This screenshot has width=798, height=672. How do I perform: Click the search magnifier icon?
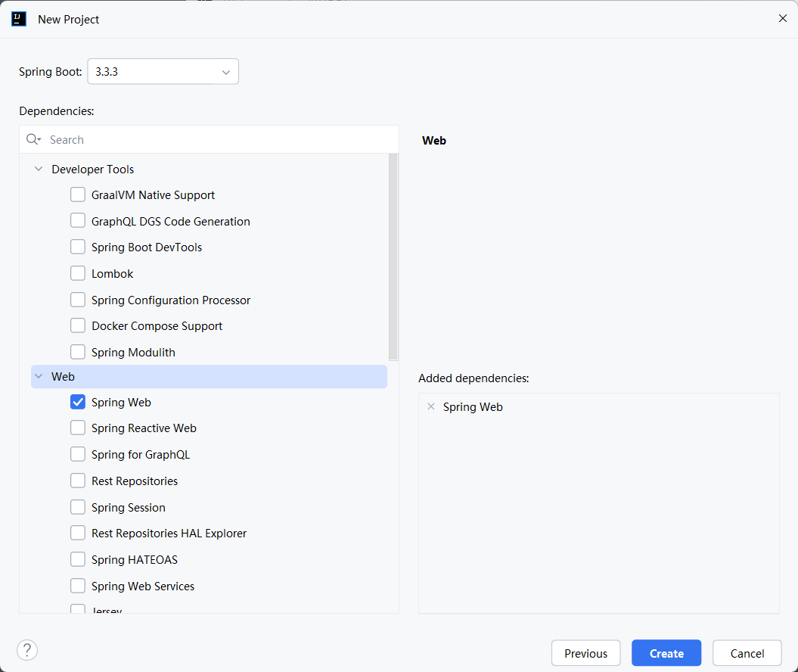tap(33, 139)
